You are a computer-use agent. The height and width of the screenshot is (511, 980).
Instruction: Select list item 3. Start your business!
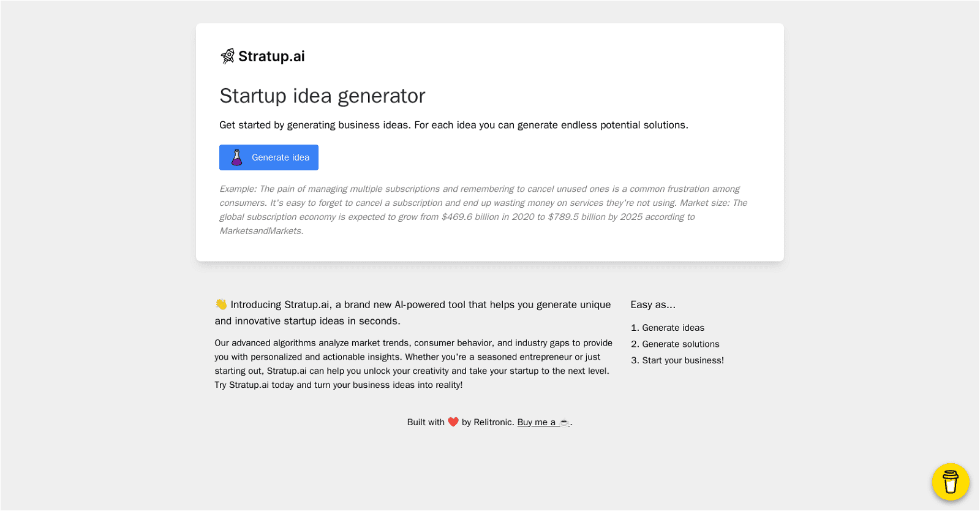point(677,360)
